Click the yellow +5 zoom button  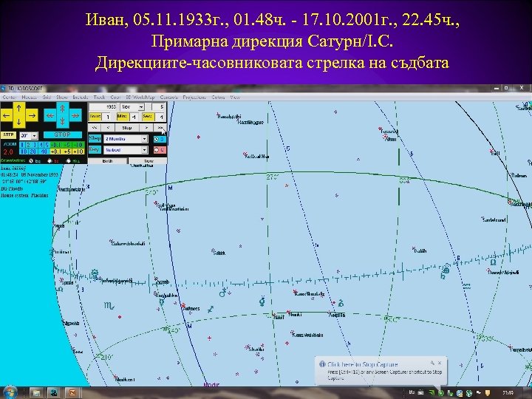tap(67, 151)
